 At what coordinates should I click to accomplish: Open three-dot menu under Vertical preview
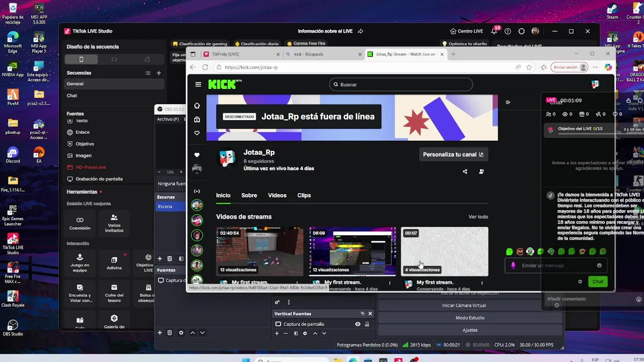(x=289, y=302)
